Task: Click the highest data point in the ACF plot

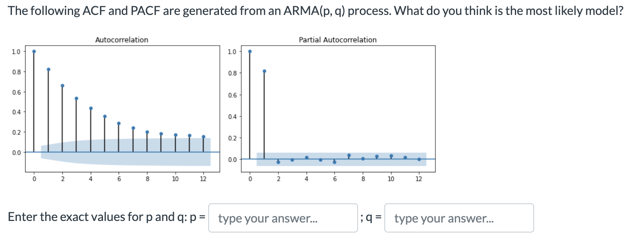Action: (34, 51)
